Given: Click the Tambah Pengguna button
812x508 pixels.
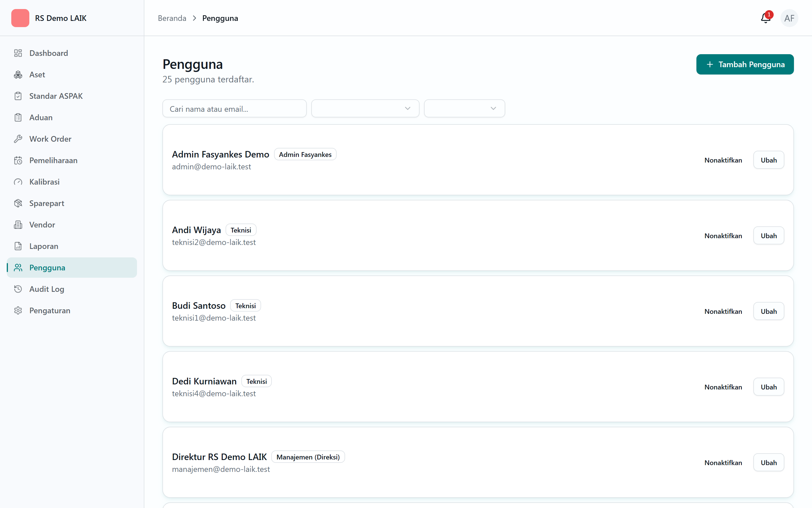Looking at the screenshot, I should point(745,65).
